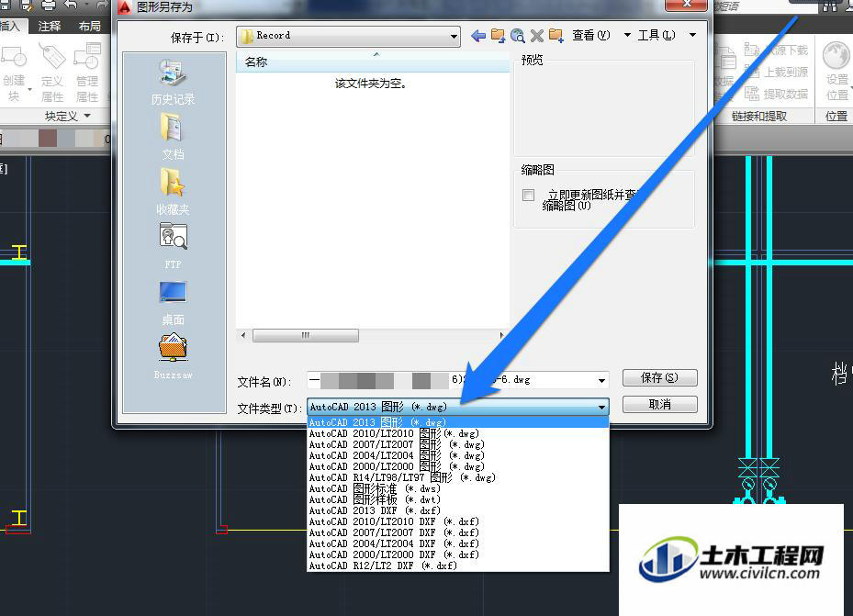The width and height of the screenshot is (853, 616).
Task: Enable the 立即更新图纸并查看缩略图 checkbox
Action: tap(528, 195)
